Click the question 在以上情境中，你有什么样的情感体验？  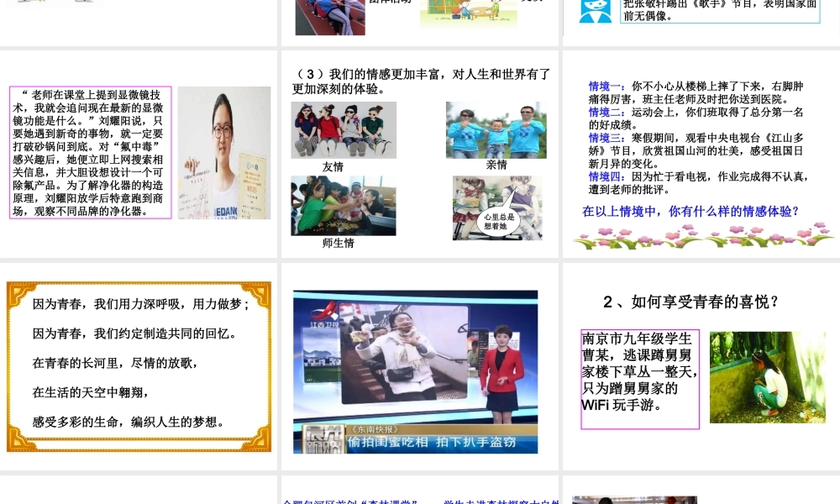click(690, 212)
